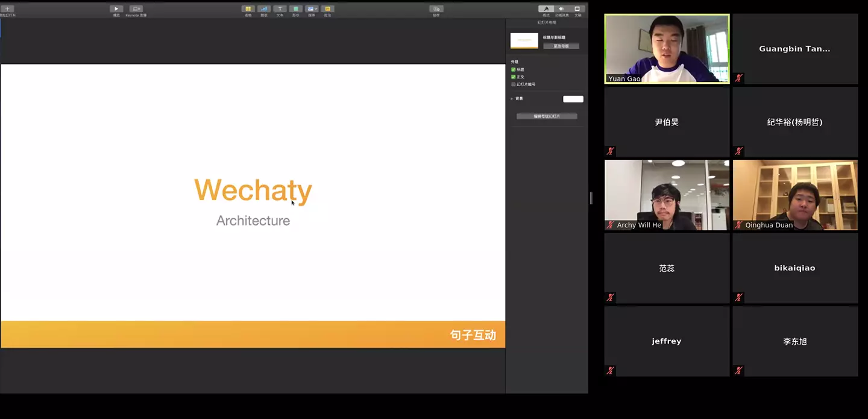This screenshot has width=868, height=419.
Task: Add a Comment (批注) from toolbar
Action: pyautogui.click(x=327, y=9)
